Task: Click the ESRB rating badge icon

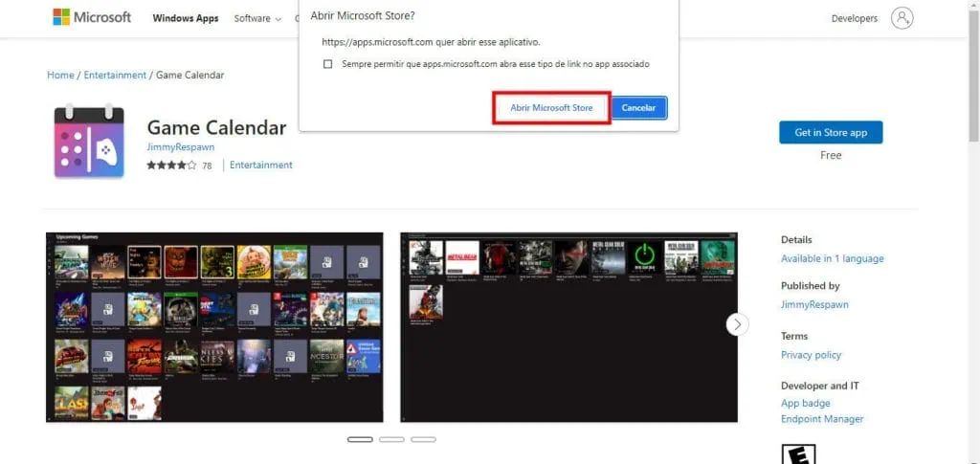Action: coord(798,454)
